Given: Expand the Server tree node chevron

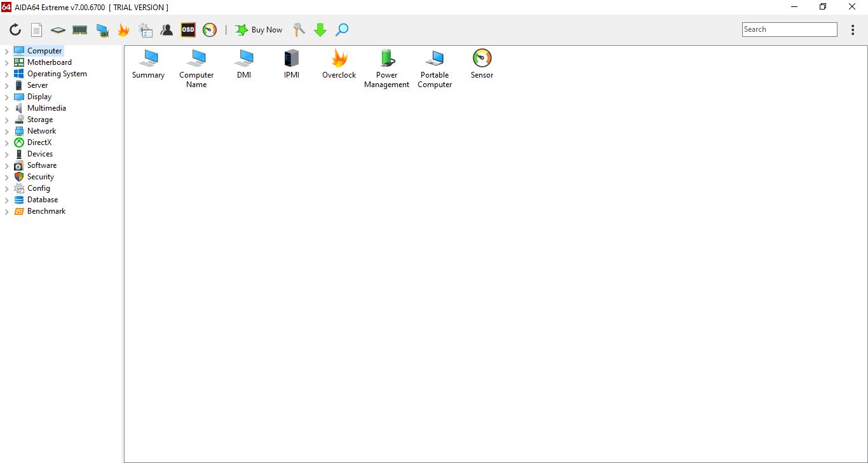Looking at the screenshot, I should tap(7, 85).
